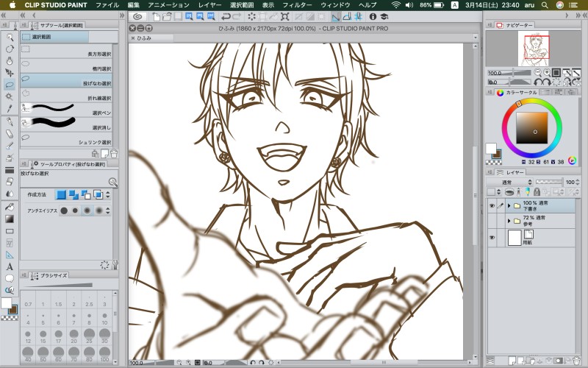Show the 参考 layer folder visibility box

pos(492,221)
